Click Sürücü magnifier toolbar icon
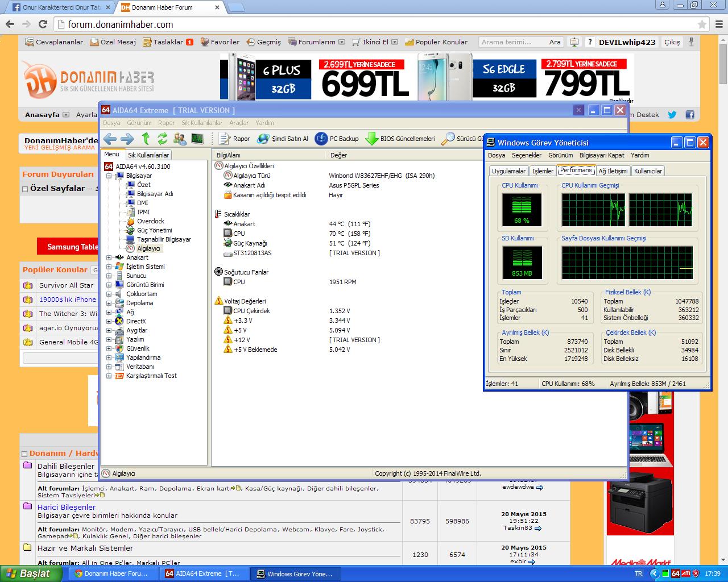Image resolution: width=728 pixels, height=582 pixels. pyautogui.click(x=448, y=139)
